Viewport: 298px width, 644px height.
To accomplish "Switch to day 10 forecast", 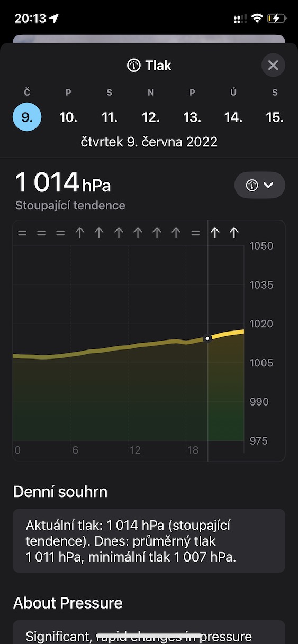I will tap(68, 117).
